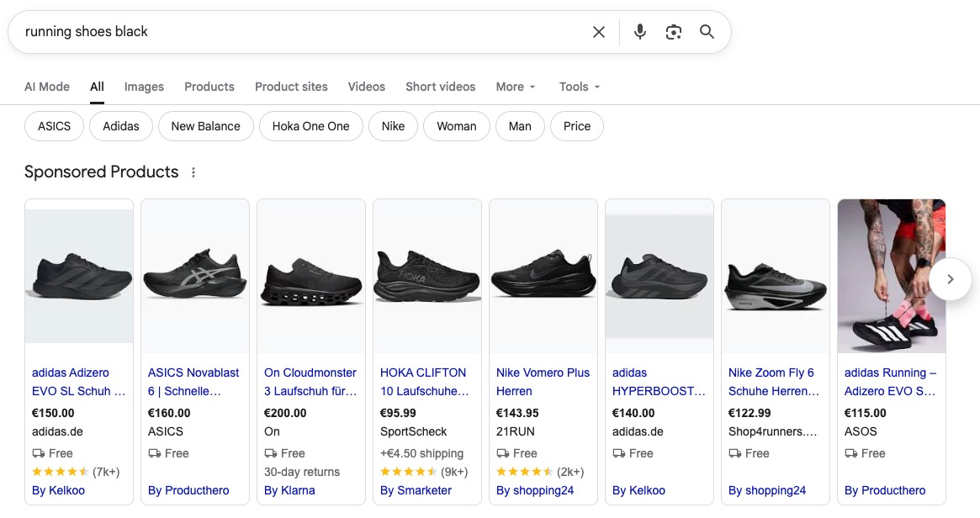Click the €200.00 price text
Screen dimensions: 980x518
click(285, 413)
